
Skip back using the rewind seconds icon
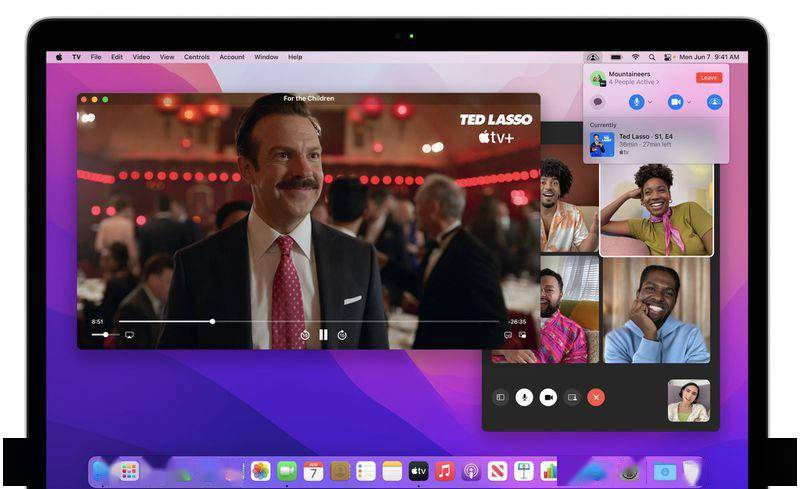click(x=305, y=335)
